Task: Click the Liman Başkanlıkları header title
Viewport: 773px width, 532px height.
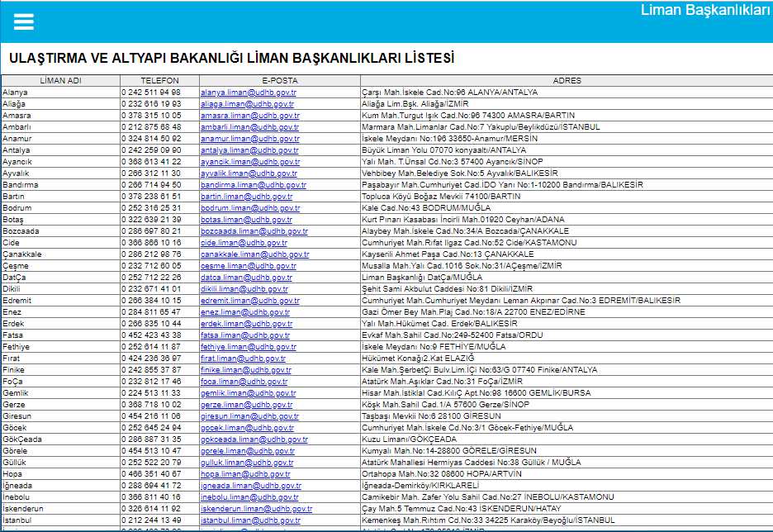Action: point(705,10)
